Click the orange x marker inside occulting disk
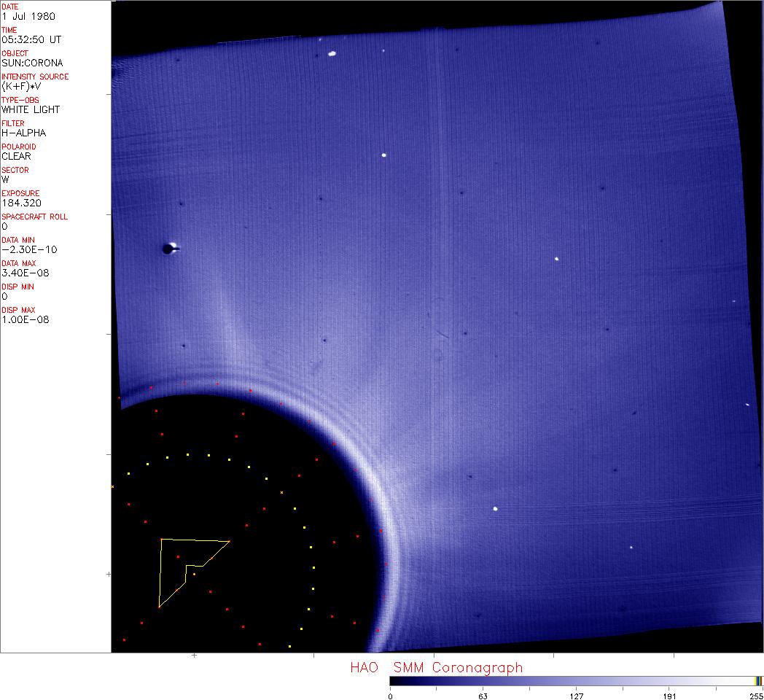Viewport: 764px width, 700px height. coord(281,493)
